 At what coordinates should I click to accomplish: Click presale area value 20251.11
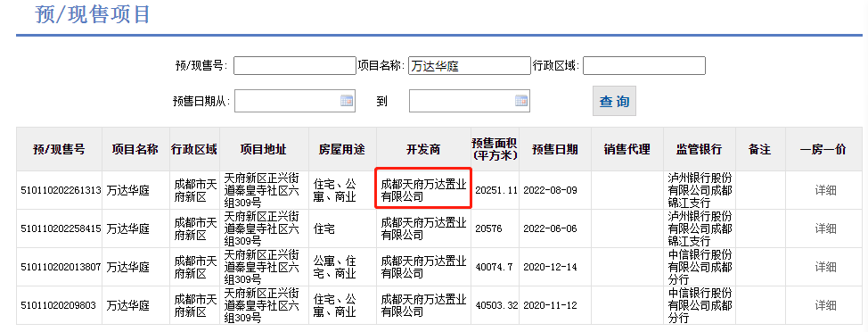coord(496,190)
